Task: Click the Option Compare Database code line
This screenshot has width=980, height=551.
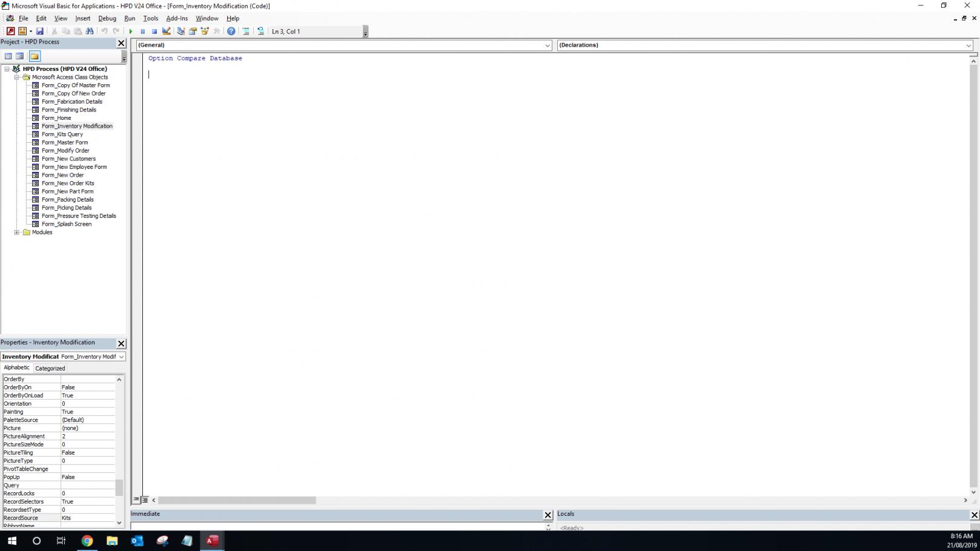Action: click(195, 59)
